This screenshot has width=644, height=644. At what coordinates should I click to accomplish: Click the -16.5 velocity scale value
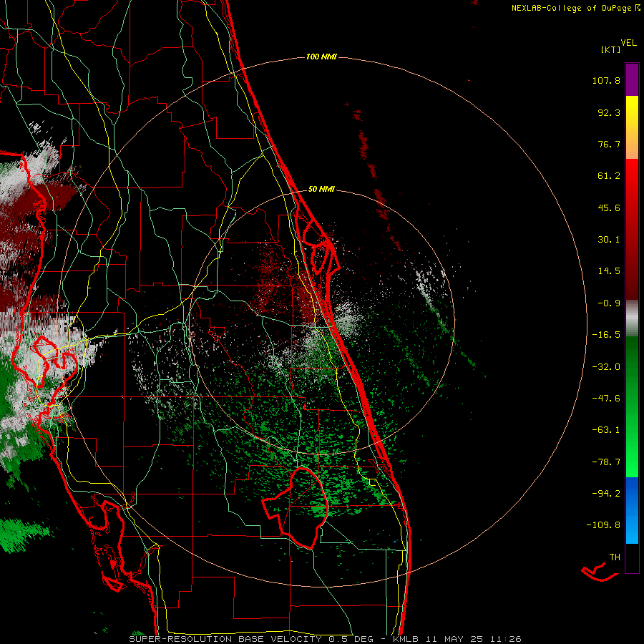[606, 335]
